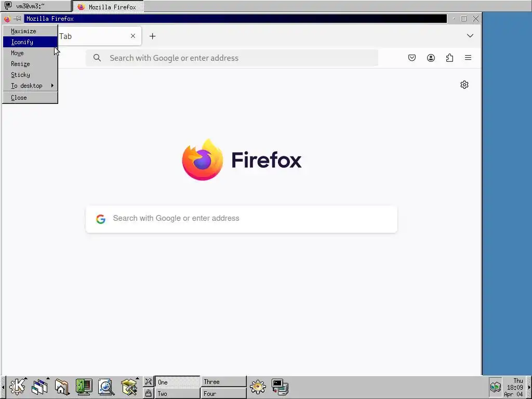Open the gear settings icon in panel
Image resolution: width=532 pixels, height=399 pixels.
click(258, 387)
